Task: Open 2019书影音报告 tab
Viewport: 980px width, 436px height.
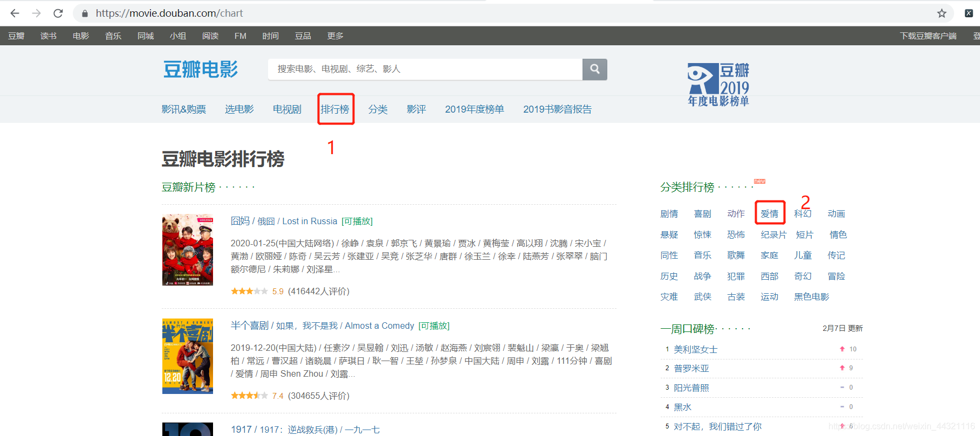Action: pos(558,109)
